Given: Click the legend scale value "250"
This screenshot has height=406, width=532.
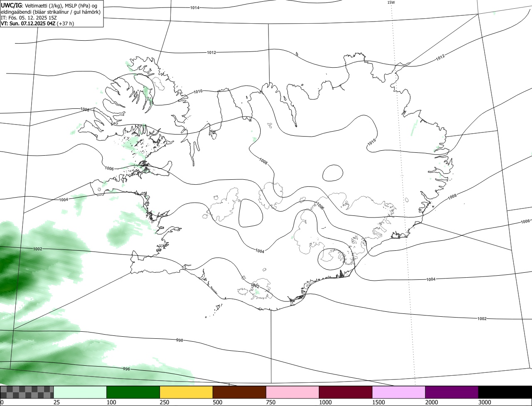Looking at the screenshot, I should click(164, 402).
